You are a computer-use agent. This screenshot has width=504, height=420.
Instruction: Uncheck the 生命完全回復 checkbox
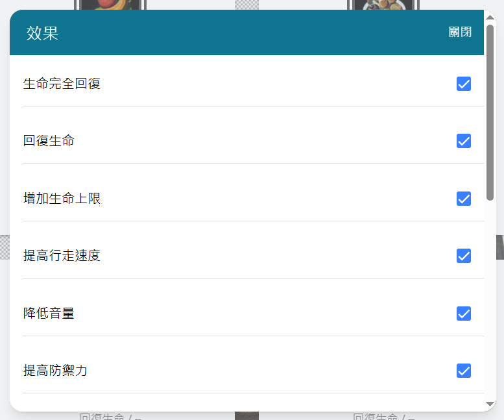[464, 84]
